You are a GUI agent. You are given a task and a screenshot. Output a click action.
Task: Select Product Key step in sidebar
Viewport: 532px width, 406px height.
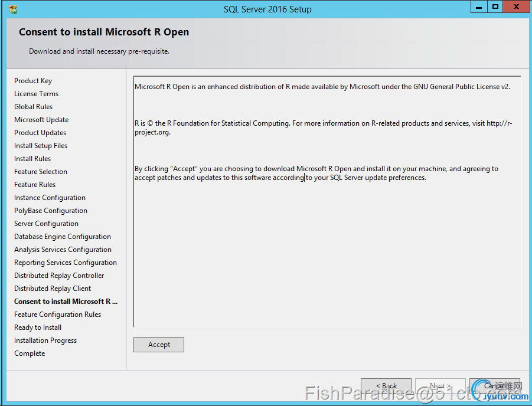pos(33,81)
